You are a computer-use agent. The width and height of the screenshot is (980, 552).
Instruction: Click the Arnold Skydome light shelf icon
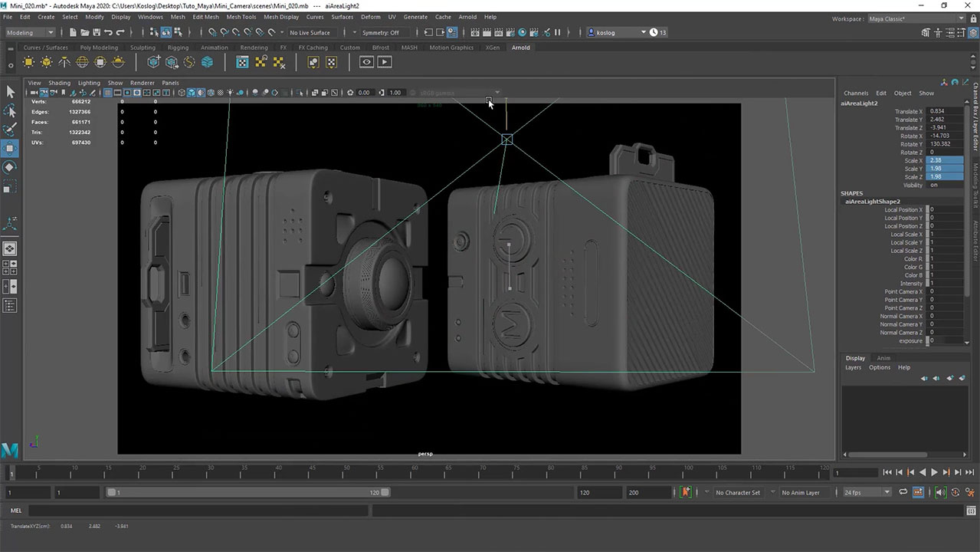coord(83,62)
